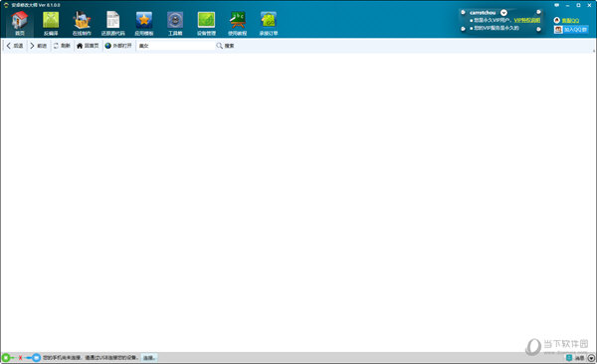Open the Messages (消息) status item
This screenshot has width=597, height=364.
575,358
